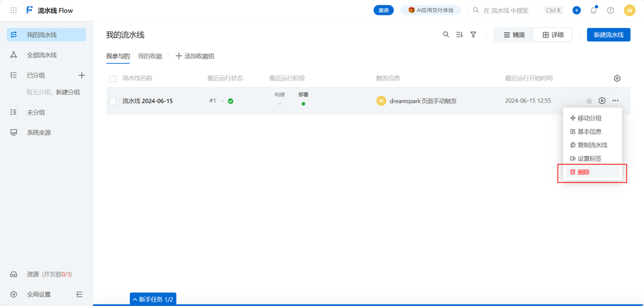Switch to 我参与的 tab
644x306 pixels.
pyautogui.click(x=118, y=56)
